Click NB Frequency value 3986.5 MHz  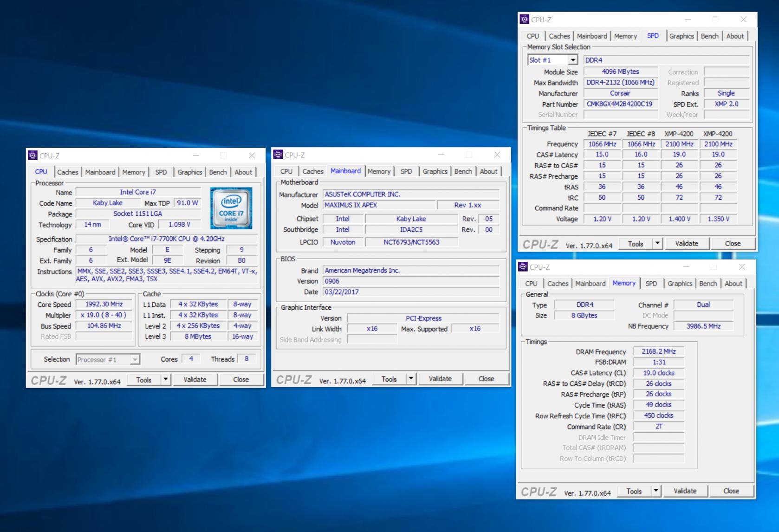pos(704,326)
